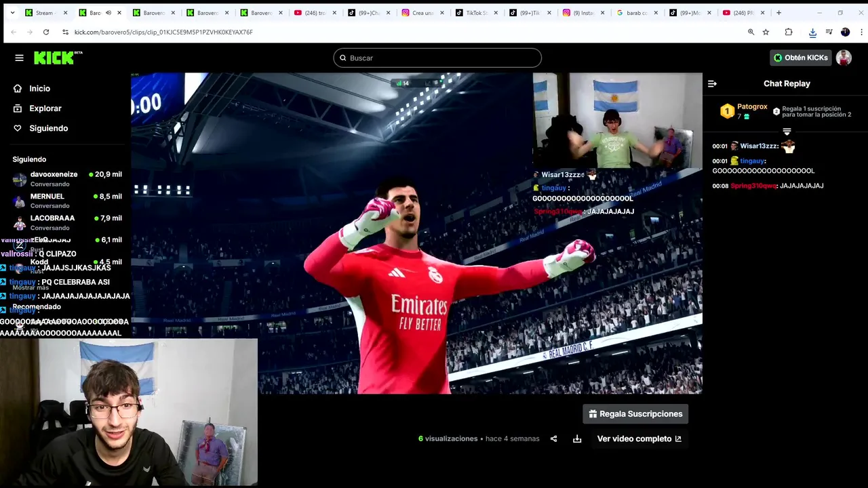This screenshot has height=488, width=868.
Task: Open Ver video completo link
Action: coord(639,439)
